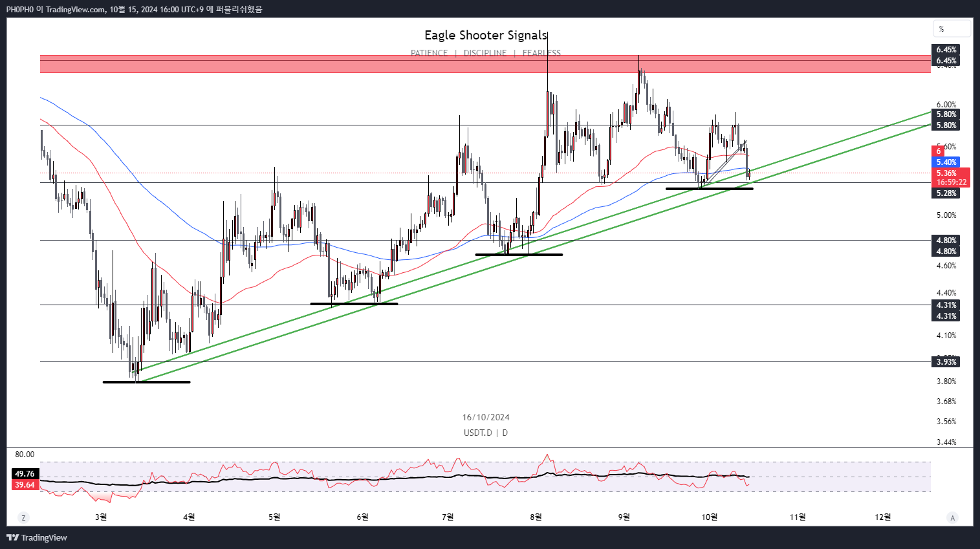Click the blue 5.40% price label
Viewport: 980px width, 549px height.
tap(946, 162)
